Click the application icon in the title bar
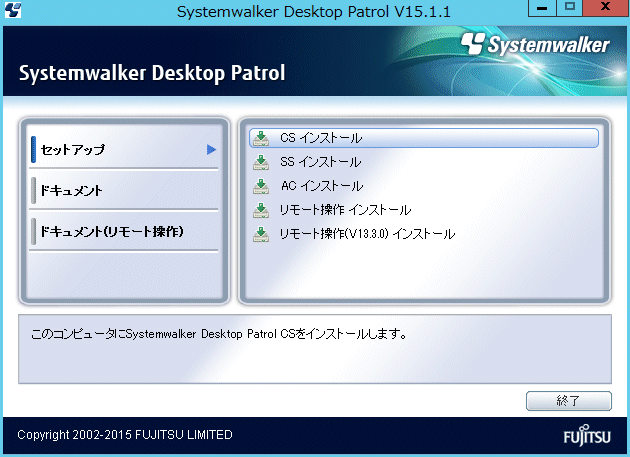The height and width of the screenshot is (457, 630). tap(11, 11)
